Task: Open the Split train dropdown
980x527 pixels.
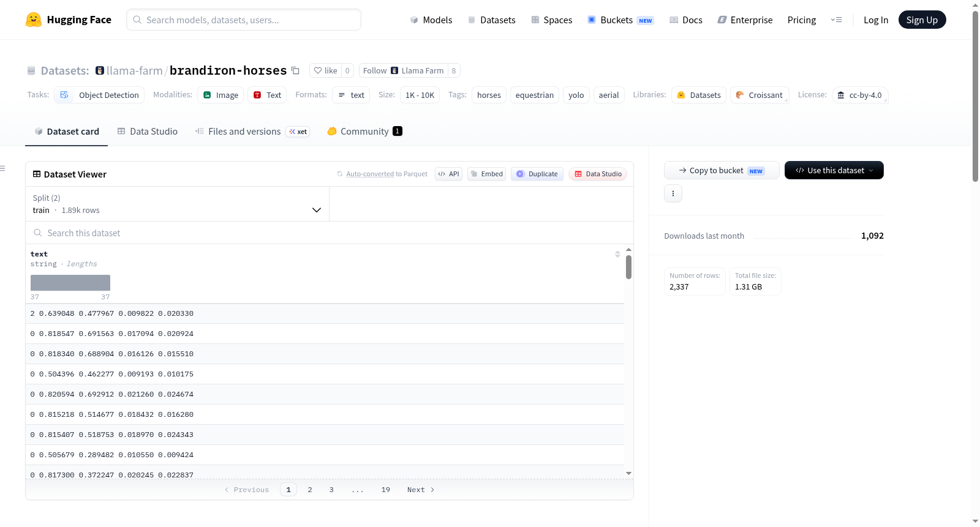Action: click(x=177, y=204)
